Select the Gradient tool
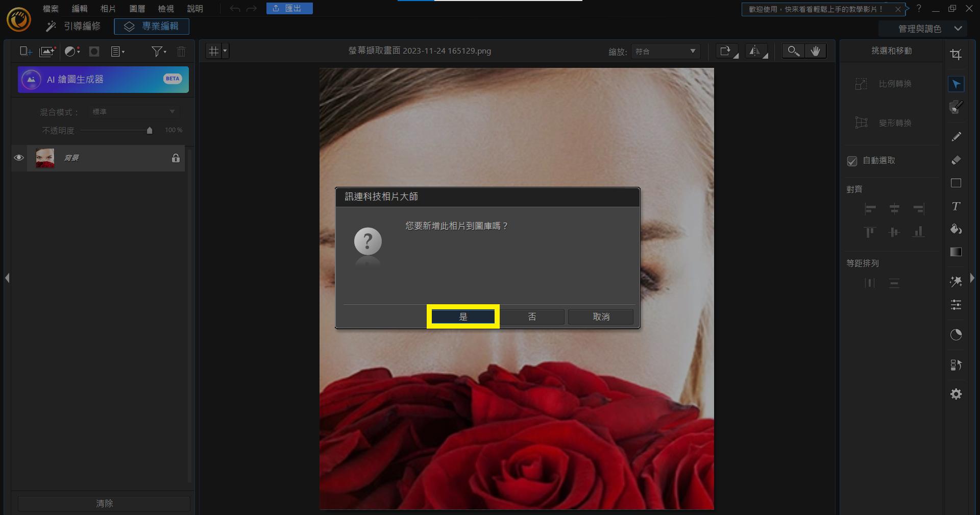Viewport: 980px width, 515px height. coord(956,251)
